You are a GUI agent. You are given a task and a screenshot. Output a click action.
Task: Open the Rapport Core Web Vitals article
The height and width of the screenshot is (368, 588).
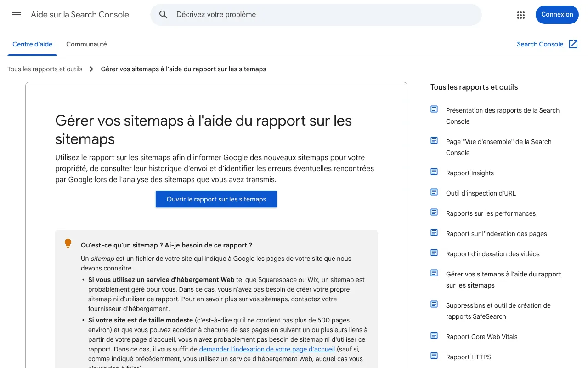(482, 337)
